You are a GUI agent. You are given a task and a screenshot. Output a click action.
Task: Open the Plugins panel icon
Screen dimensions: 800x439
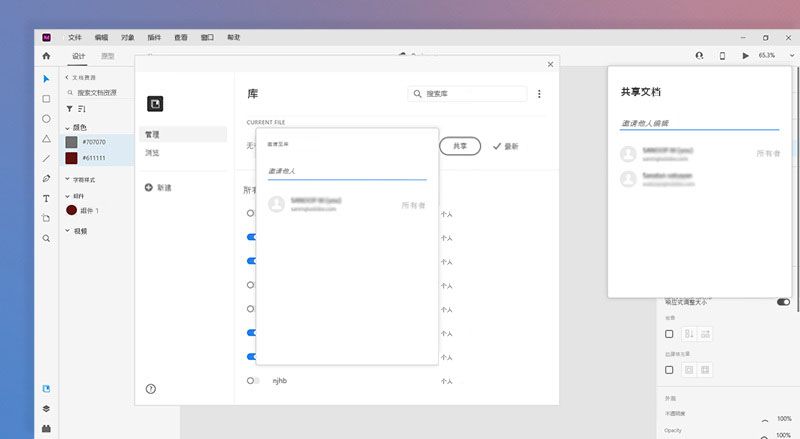(46, 428)
